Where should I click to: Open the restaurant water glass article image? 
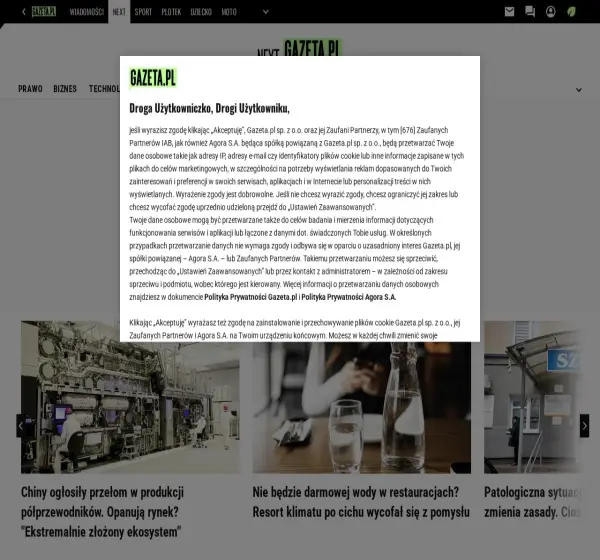(362, 408)
